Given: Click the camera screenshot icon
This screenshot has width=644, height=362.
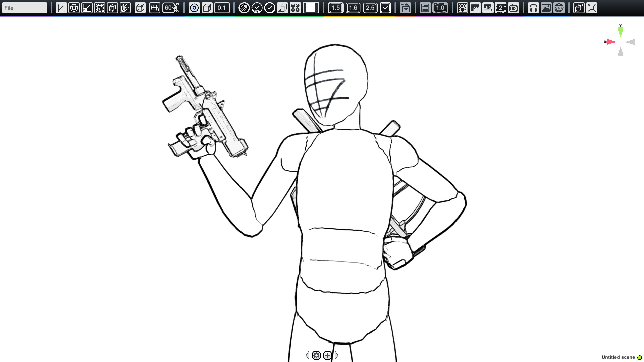Looking at the screenshot, I should click(x=514, y=8).
